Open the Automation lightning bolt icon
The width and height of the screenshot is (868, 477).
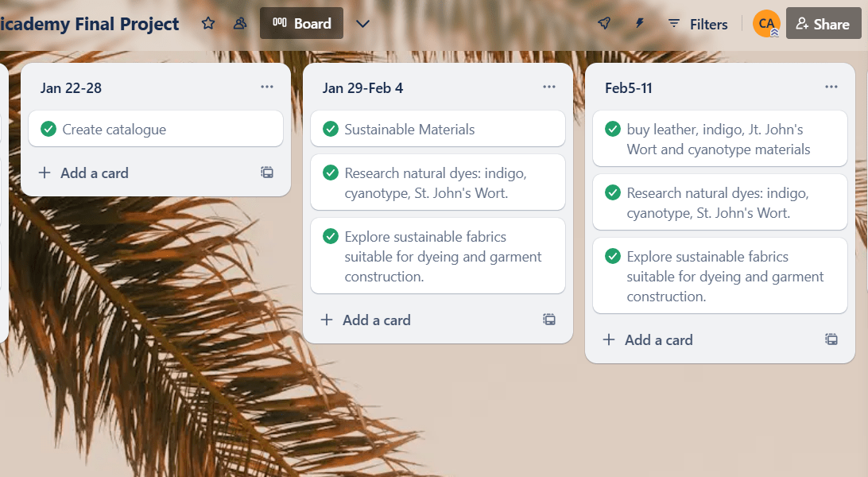coord(639,23)
